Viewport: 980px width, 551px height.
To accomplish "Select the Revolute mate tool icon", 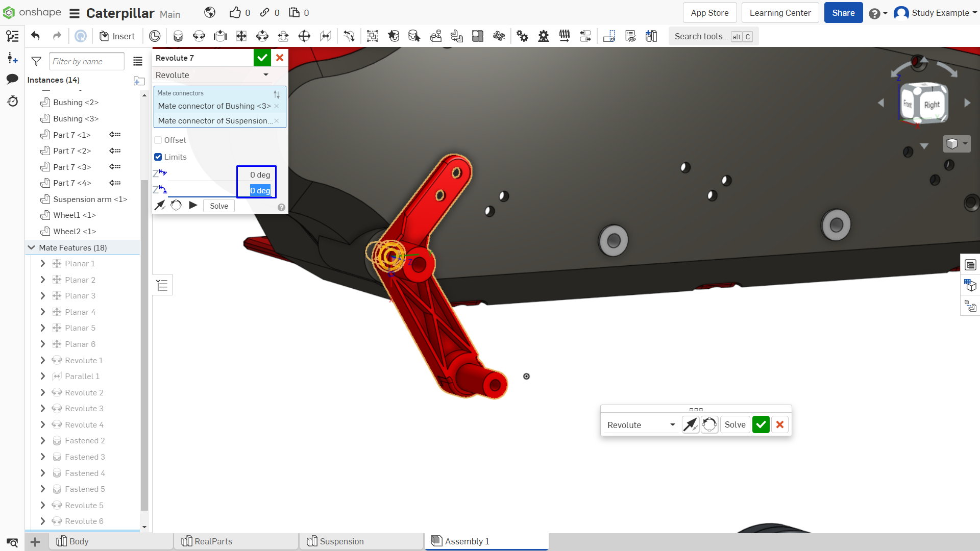I will (x=199, y=36).
